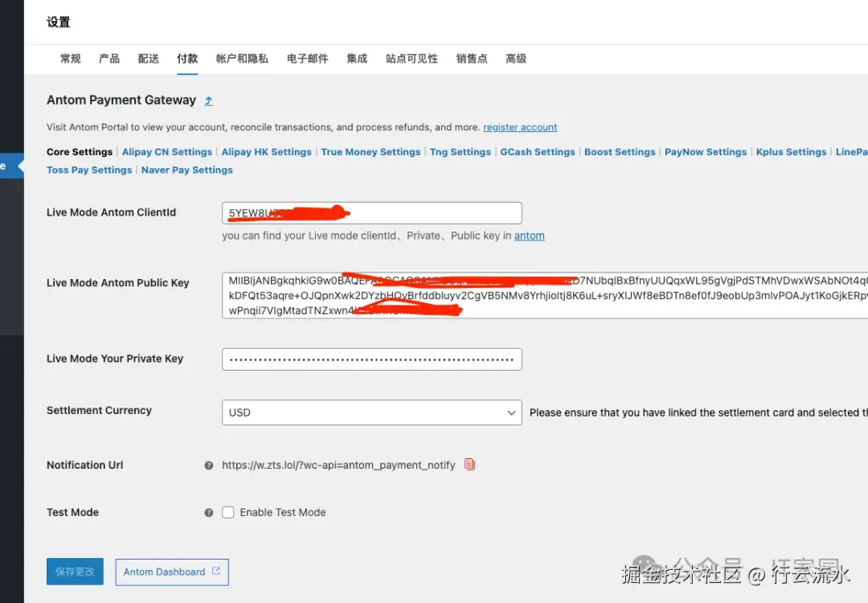
Task: Open GCash Settings
Action: (x=537, y=151)
